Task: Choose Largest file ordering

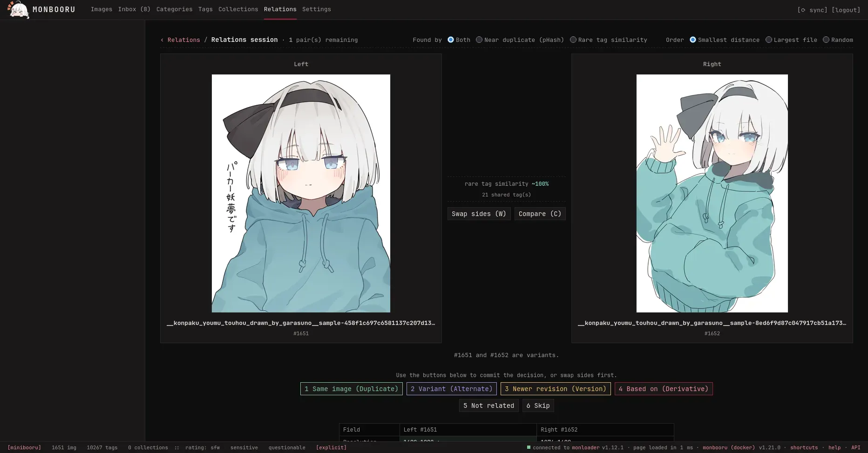Action: point(769,40)
